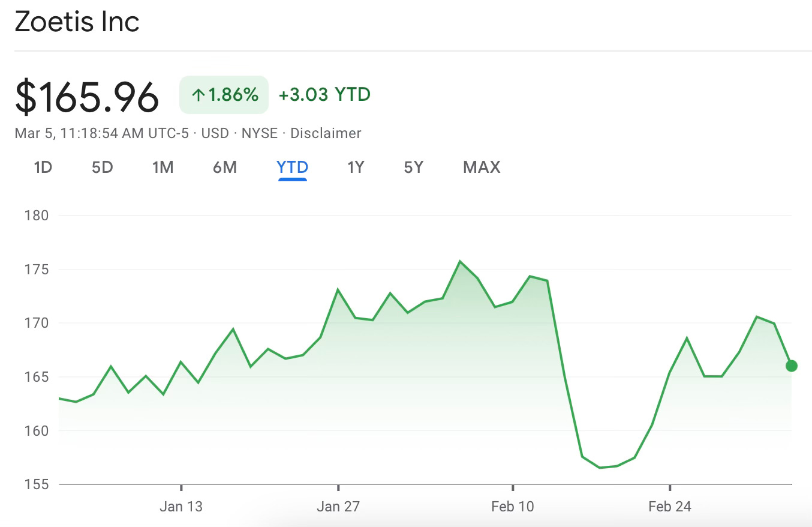
Task: Click the 1.86% percent change badge
Action: pyautogui.click(x=224, y=95)
